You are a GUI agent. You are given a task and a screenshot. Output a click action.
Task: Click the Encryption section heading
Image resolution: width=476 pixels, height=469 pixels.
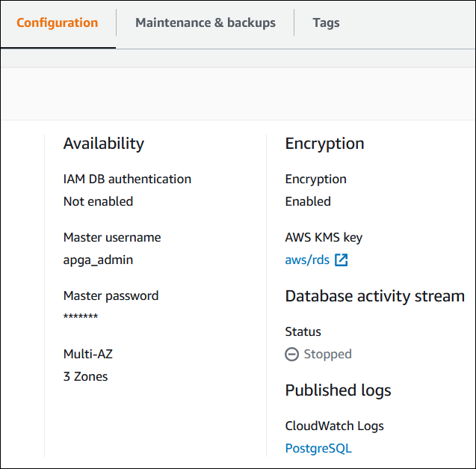tap(324, 144)
